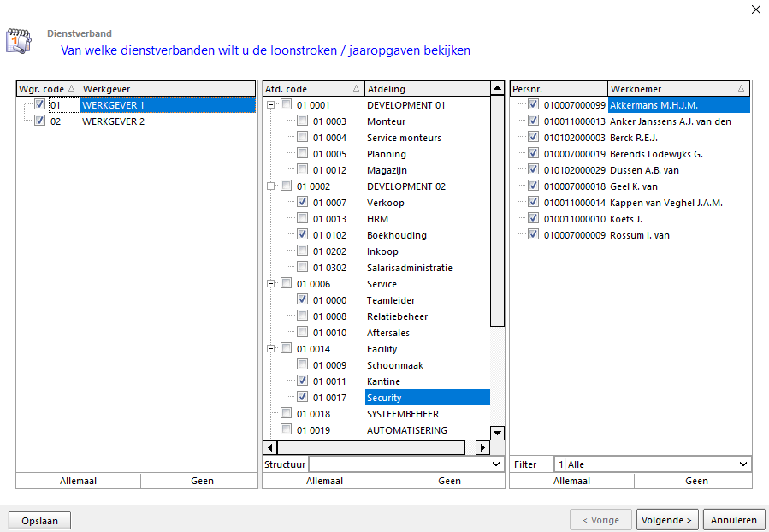Enable the HRM department checkbox
This screenshot has height=532, width=769.
coord(303,219)
